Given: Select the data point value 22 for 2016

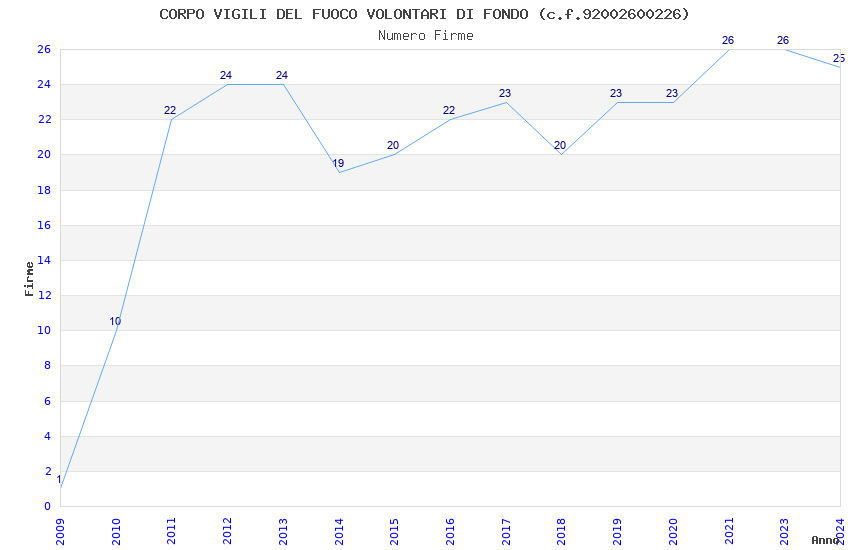Looking at the screenshot, I should coord(449,110).
